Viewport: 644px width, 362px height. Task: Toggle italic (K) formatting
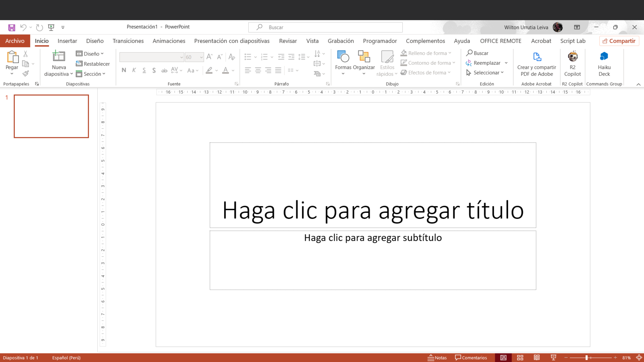tap(134, 70)
